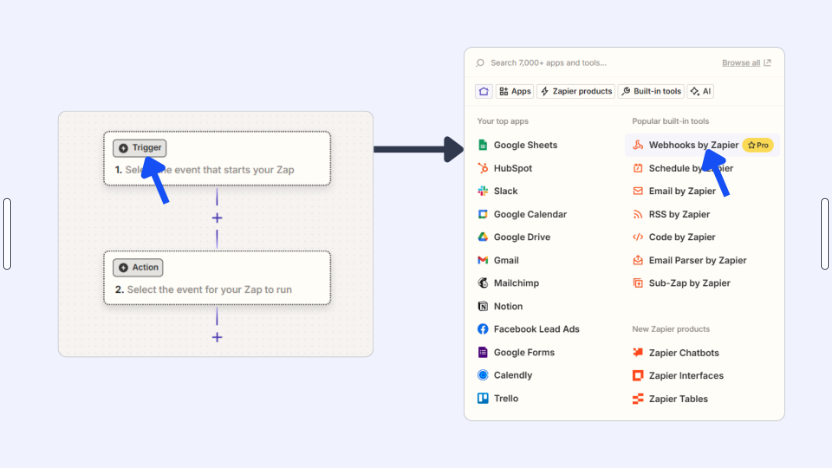Choose the Slack app icon

(x=483, y=191)
